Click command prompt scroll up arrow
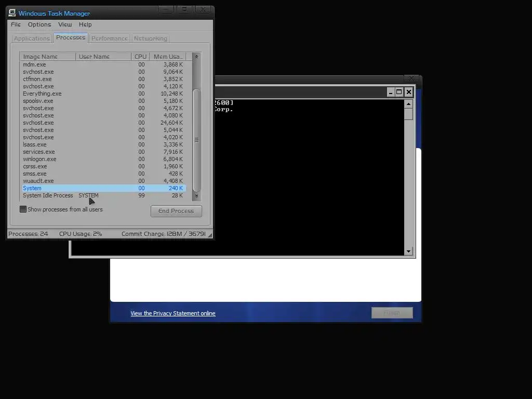Viewport: 532px width, 399px height. coord(408,104)
